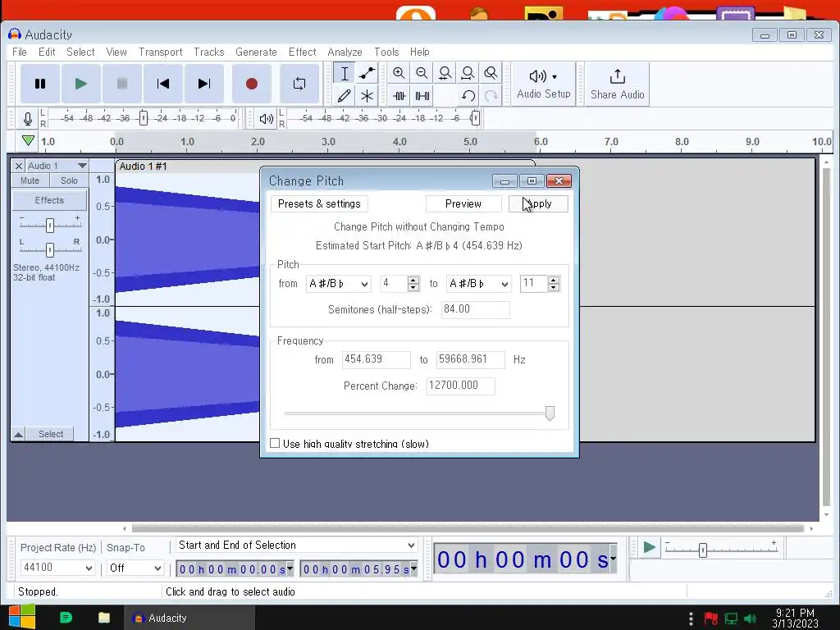
Task: Open the Windows Start menu
Action: tap(22, 617)
